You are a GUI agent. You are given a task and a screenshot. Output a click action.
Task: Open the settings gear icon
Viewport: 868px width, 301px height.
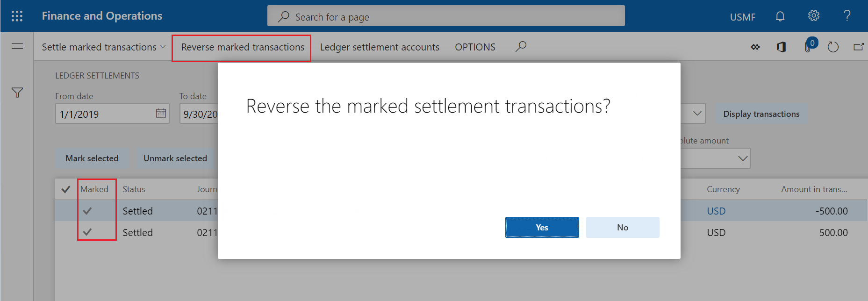(x=813, y=16)
